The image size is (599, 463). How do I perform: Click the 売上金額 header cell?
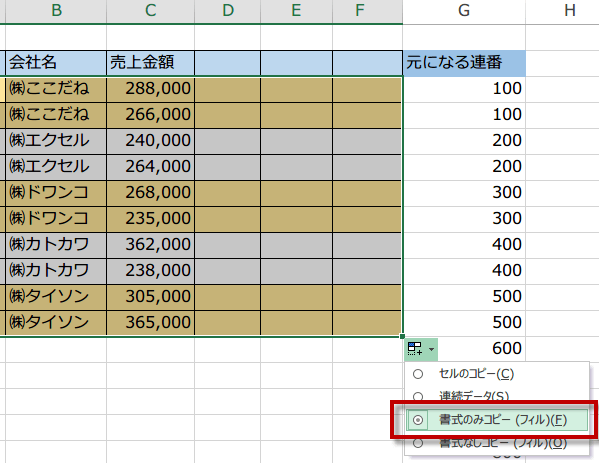(151, 63)
